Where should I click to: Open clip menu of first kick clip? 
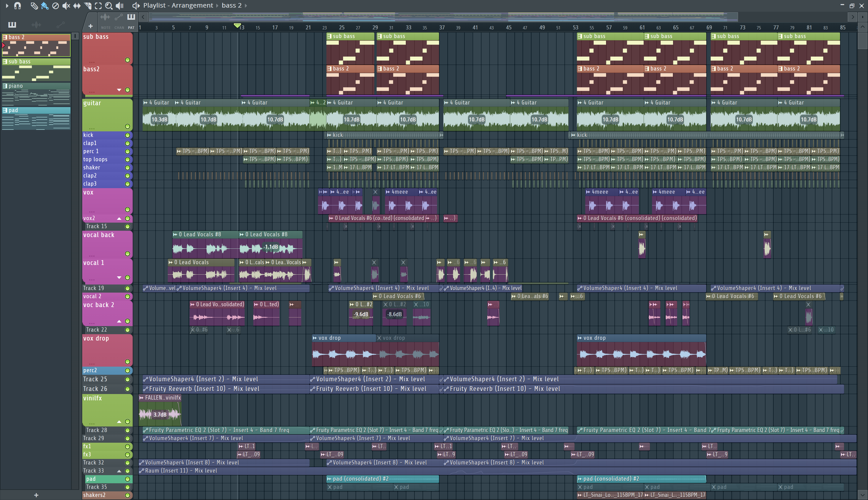click(329, 135)
